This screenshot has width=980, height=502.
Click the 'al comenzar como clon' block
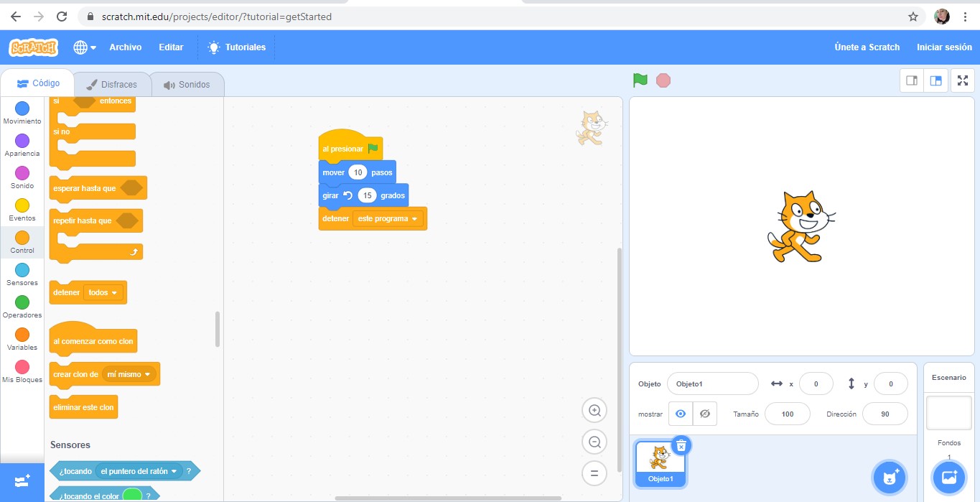(93, 338)
